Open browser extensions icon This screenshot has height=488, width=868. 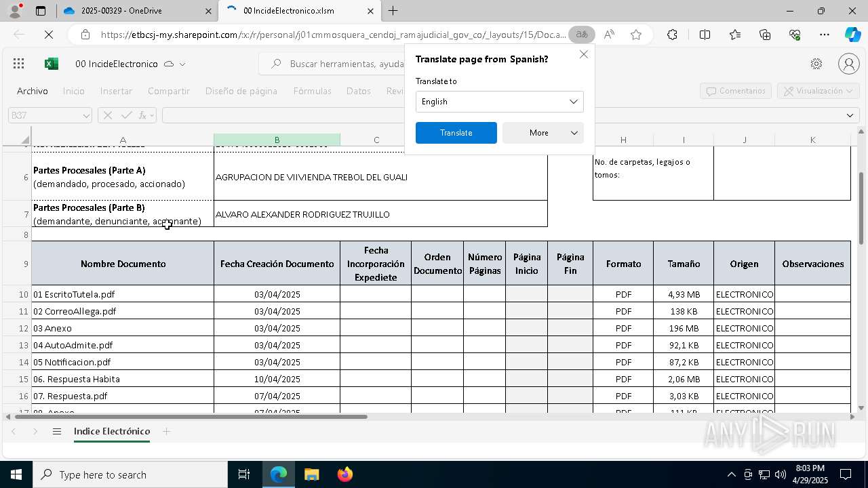click(672, 35)
